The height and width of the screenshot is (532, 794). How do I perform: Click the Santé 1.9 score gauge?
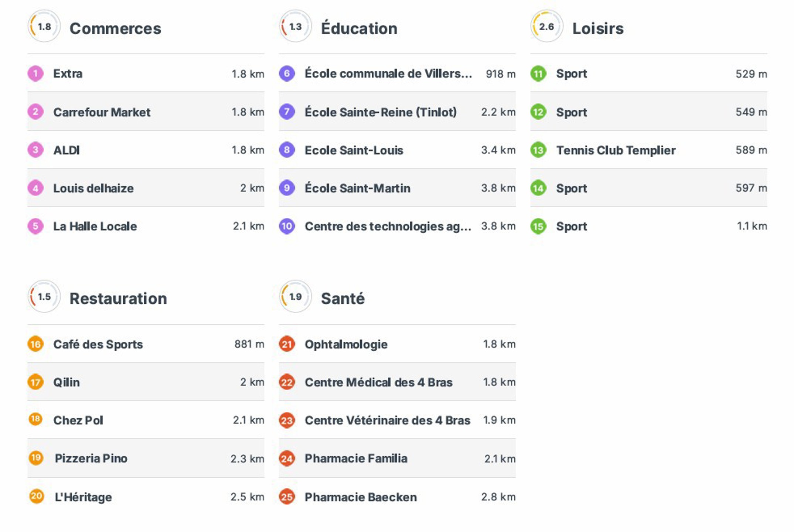(295, 297)
